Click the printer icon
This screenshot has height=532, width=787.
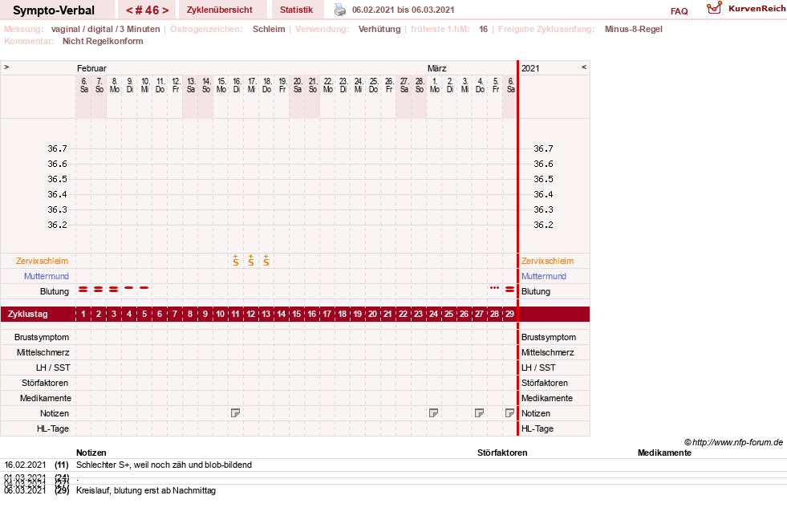pyautogui.click(x=340, y=10)
